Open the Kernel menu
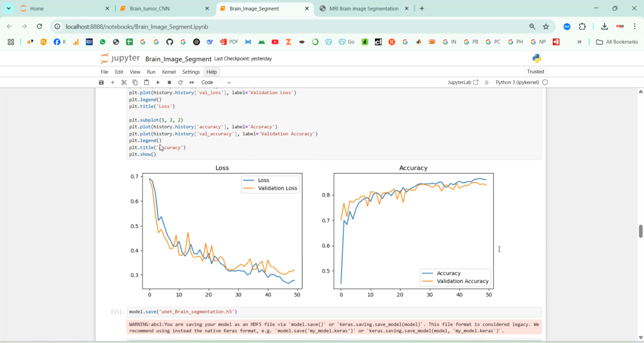The image size is (644, 343). 169,72
